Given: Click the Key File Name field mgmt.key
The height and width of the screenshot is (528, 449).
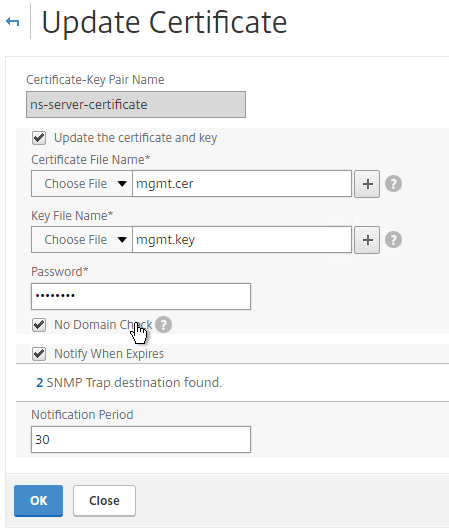Looking at the screenshot, I should tap(242, 240).
